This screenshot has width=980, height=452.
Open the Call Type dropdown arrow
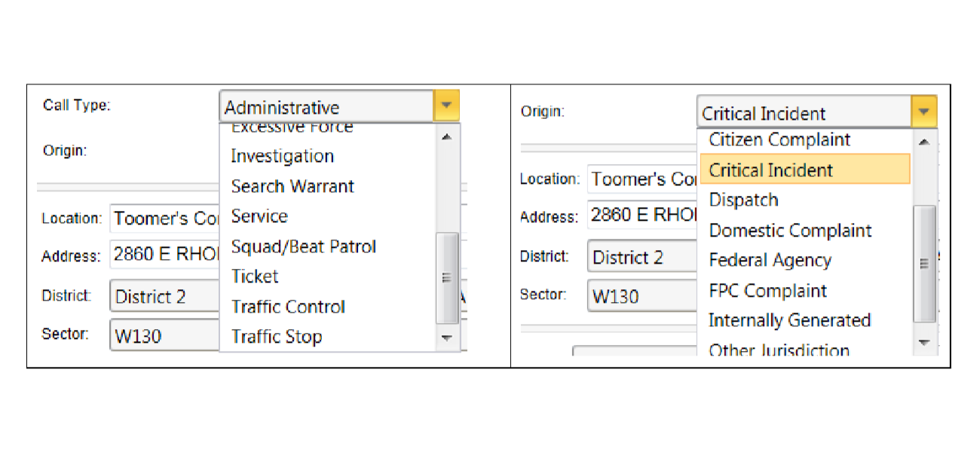[x=446, y=107]
